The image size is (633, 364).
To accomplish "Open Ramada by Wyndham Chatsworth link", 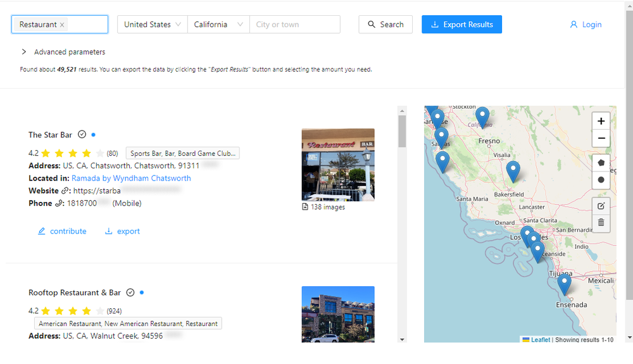I will (x=131, y=178).
